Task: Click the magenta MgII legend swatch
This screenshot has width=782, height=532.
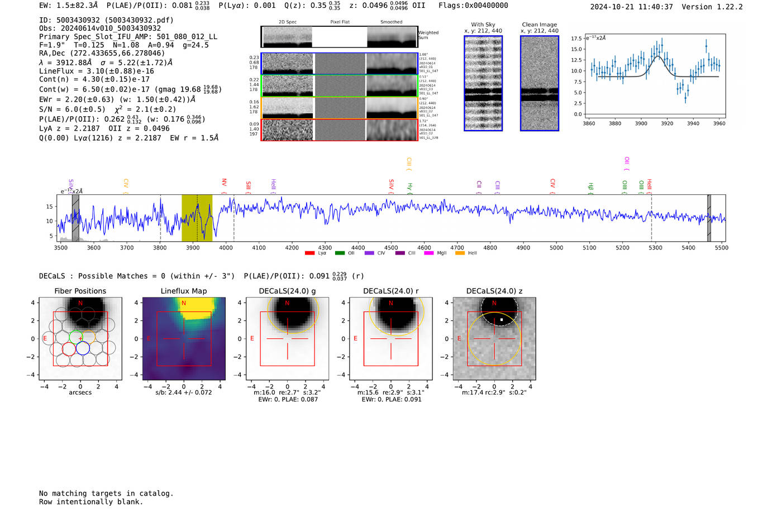Action: pos(429,253)
